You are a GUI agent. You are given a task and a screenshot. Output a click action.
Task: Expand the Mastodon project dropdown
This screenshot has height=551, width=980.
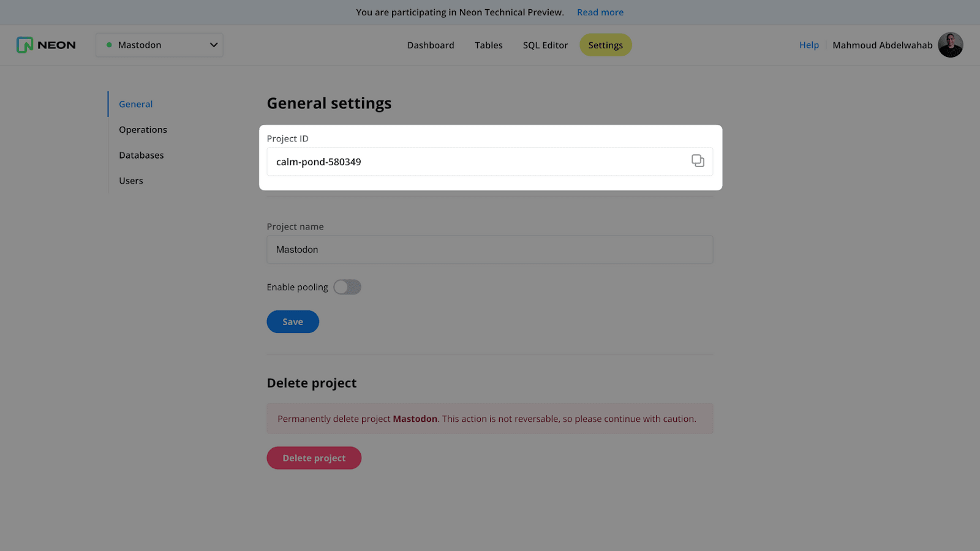[x=159, y=45]
